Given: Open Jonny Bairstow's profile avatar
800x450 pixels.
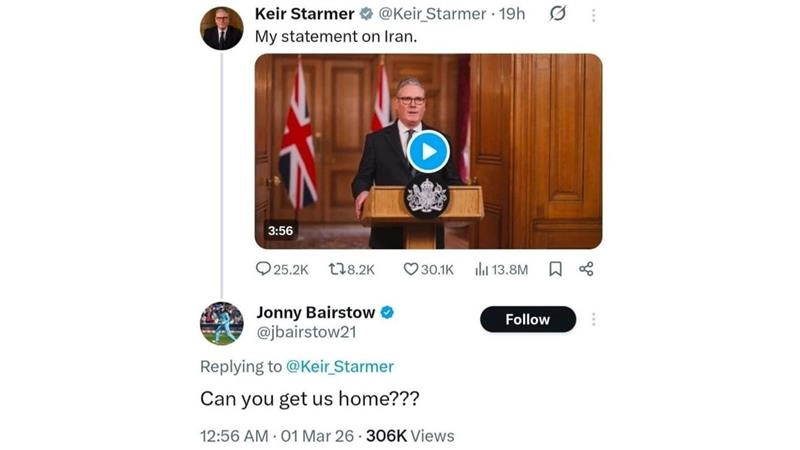Looking at the screenshot, I should [221, 323].
